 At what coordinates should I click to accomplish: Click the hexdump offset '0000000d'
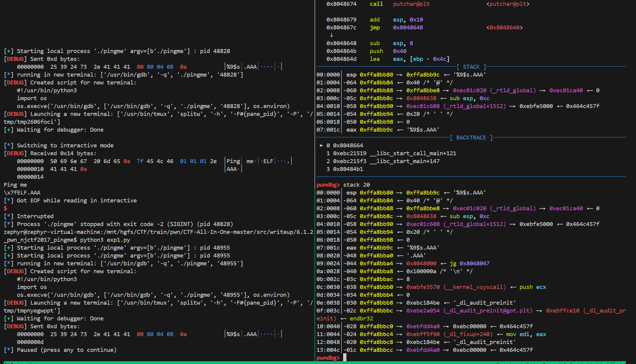pyautogui.click(x=30, y=342)
